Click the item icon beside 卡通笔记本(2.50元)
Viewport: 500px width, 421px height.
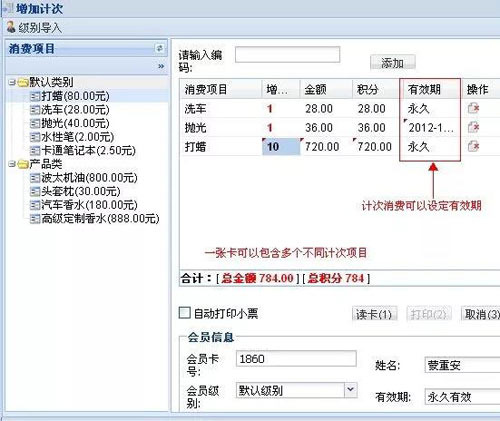pyautogui.click(x=35, y=151)
